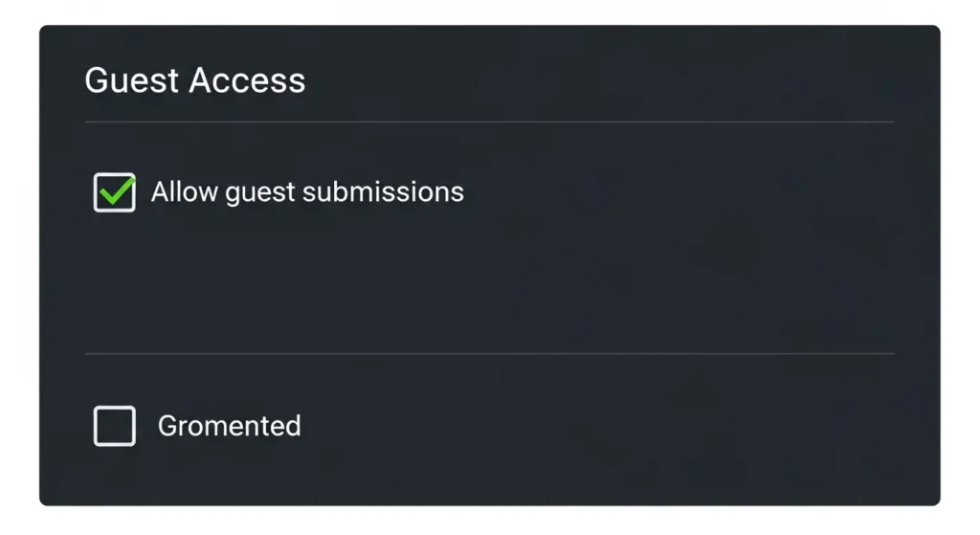Click the Gromented label text
This screenshot has width=980, height=535.
coord(229,426)
